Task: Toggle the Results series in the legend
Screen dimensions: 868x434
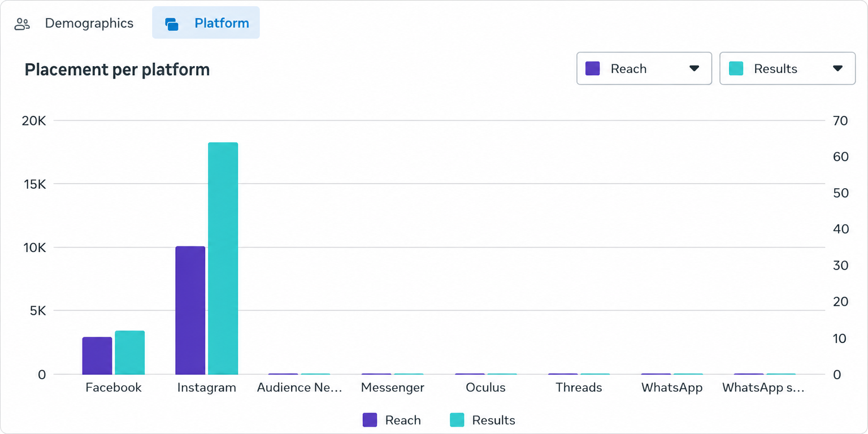Action: (483, 420)
